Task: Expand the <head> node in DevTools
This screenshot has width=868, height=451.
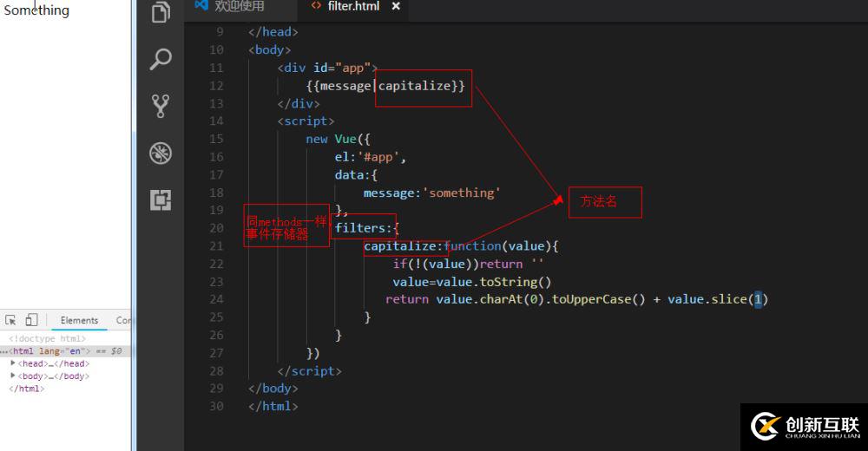Action: [13, 363]
